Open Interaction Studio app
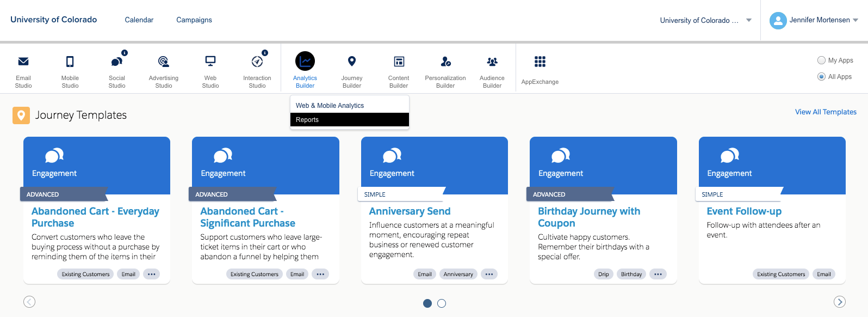 [257, 71]
